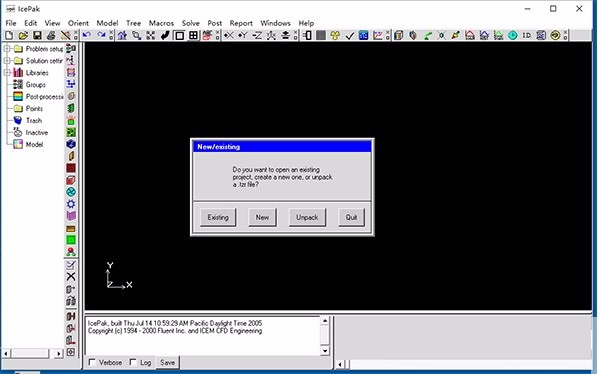This screenshot has width=598, height=374.
Task: Orient view along positive X
Action: [x=228, y=35]
